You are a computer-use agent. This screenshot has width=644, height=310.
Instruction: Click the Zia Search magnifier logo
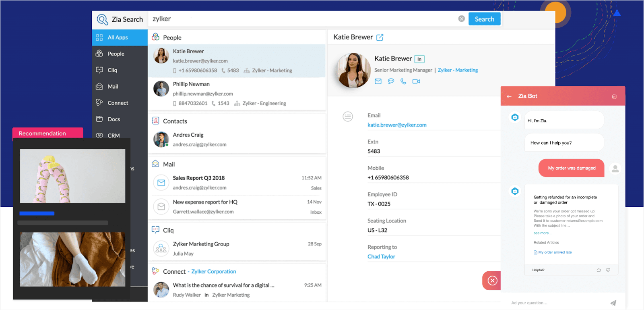(102, 19)
